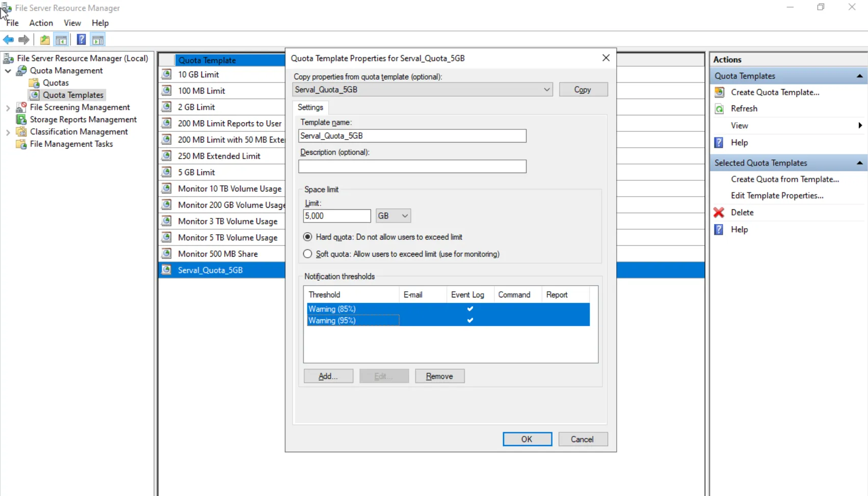The image size is (868, 496).
Task: Click Edit Template Properties... action
Action: pos(777,196)
